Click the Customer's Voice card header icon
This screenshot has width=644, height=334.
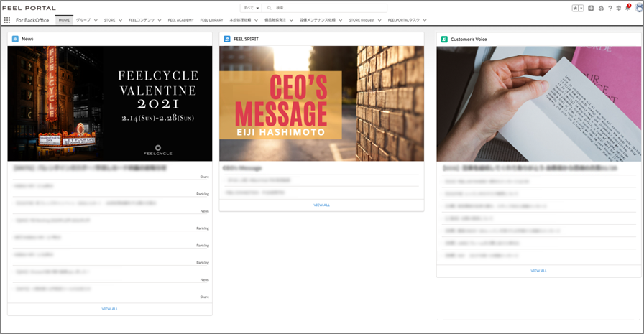coord(444,39)
